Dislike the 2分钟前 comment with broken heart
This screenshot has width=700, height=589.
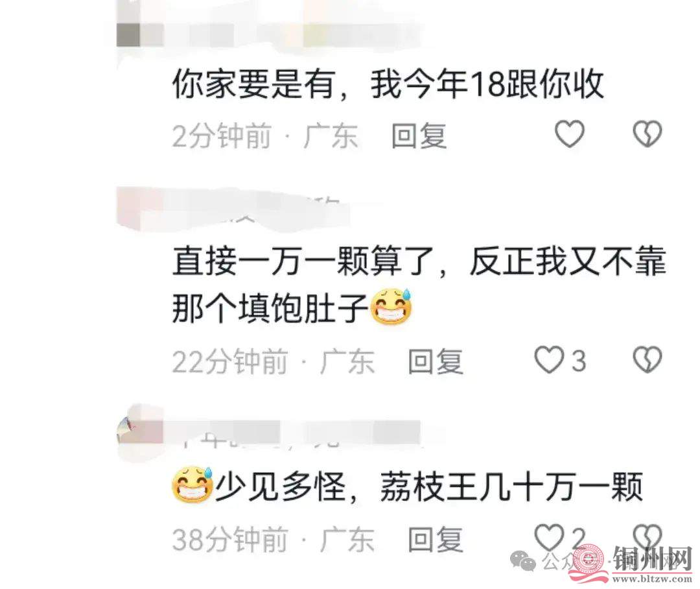[x=647, y=134]
